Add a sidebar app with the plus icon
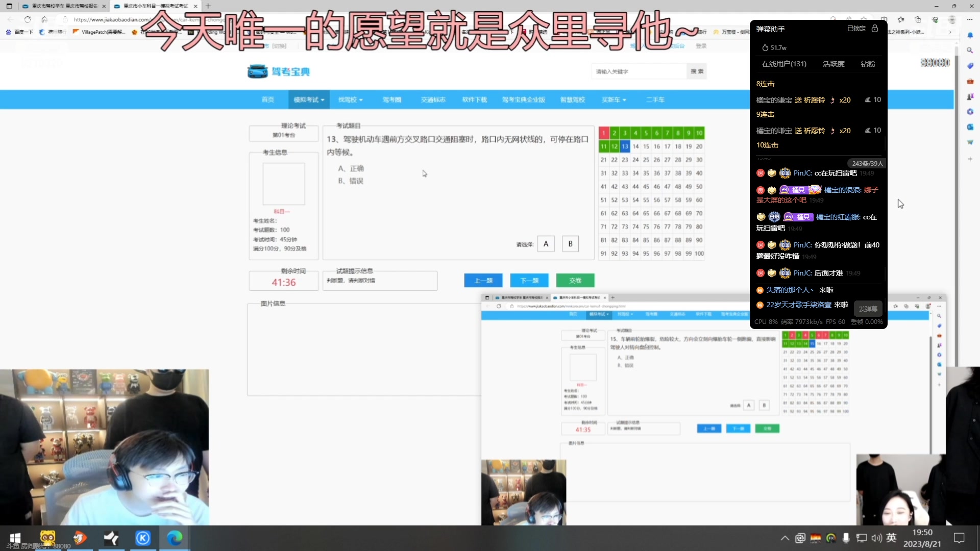 point(970,159)
